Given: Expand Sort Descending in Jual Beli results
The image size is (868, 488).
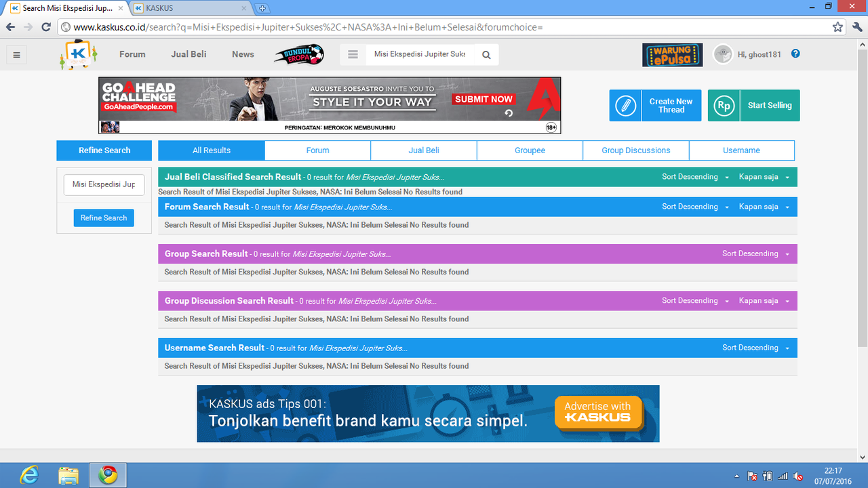Looking at the screenshot, I should [x=696, y=177].
